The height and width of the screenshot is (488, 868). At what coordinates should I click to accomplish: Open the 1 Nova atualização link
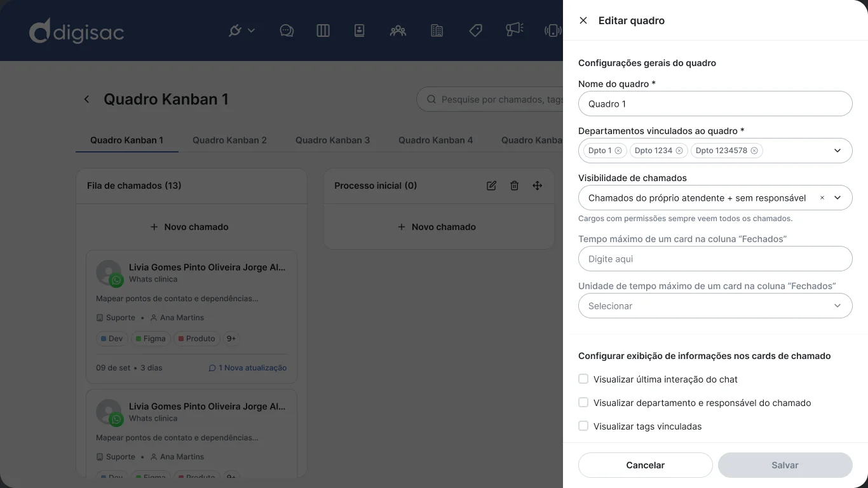click(x=248, y=368)
